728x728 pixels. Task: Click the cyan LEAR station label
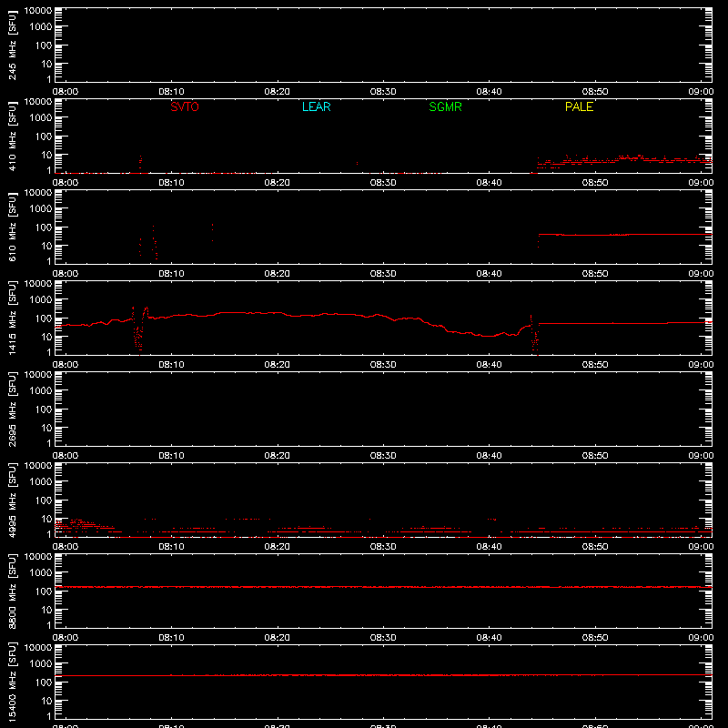tap(316, 106)
